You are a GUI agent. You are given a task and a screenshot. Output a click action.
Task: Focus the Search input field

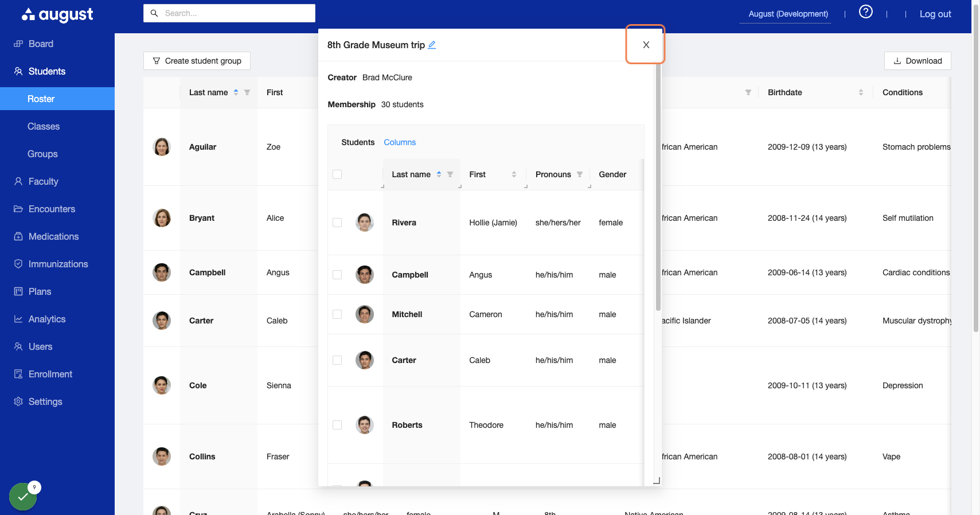(x=229, y=13)
